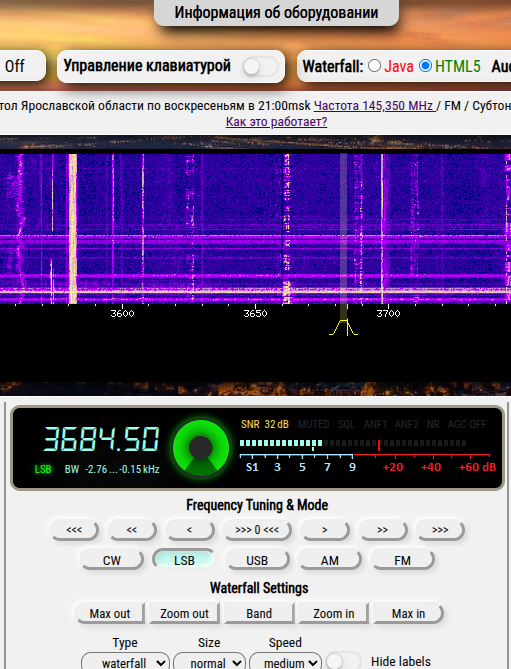Toggle the ANF2 notch filter indicator
The width and height of the screenshot is (511, 669).
tap(406, 424)
